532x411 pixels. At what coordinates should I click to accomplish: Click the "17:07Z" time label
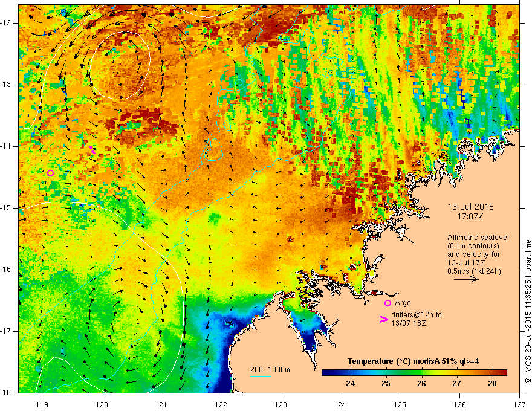(470, 216)
